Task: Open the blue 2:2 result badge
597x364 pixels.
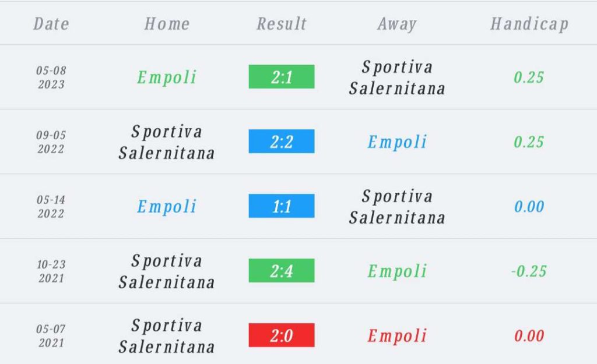Action: coord(282,141)
